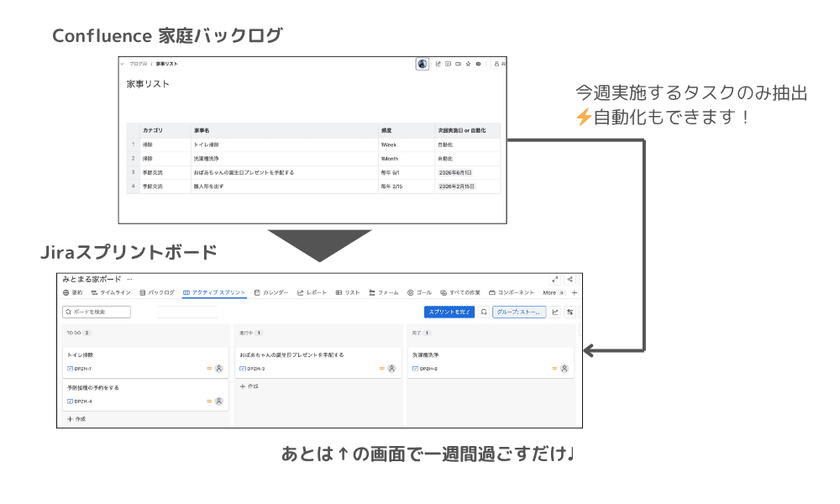This screenshot has height=504, width=840.
Task: Expand the More tabs dropdown
Action: pos(554,292)
